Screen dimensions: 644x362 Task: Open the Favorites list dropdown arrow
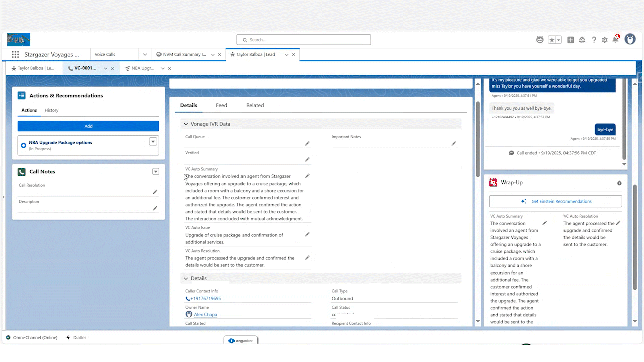[x=558, y=40]
